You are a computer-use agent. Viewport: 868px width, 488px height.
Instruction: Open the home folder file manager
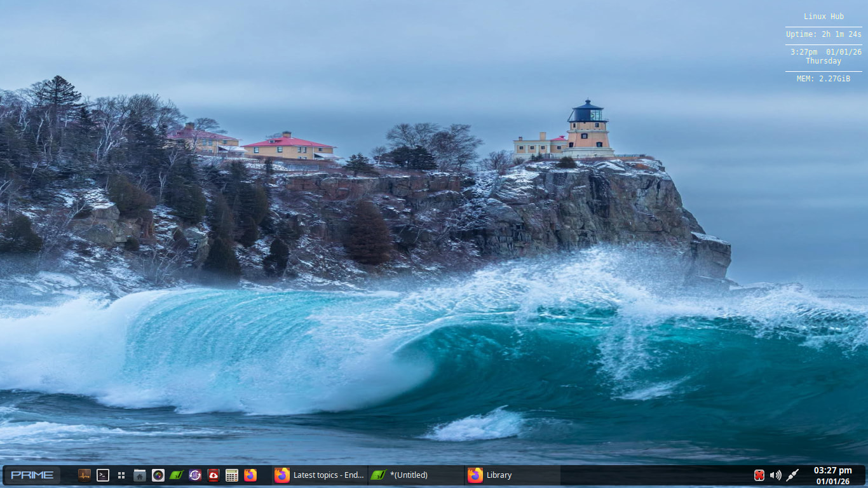click(x=140, y=475)
